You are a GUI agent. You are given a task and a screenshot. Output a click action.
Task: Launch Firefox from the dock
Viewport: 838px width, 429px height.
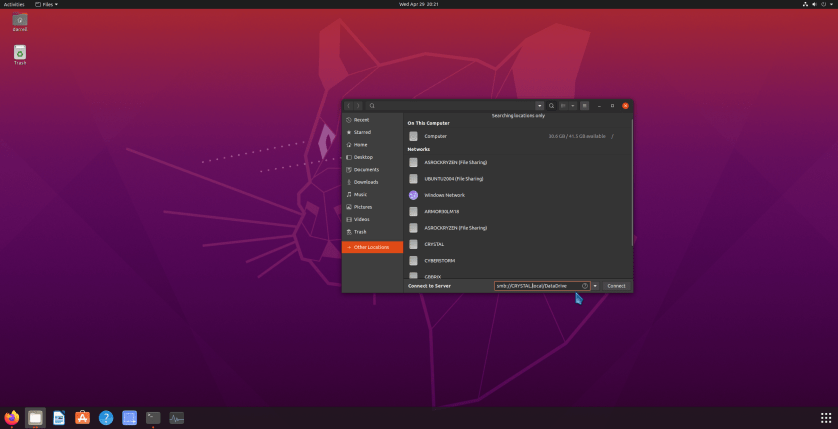[x=12, y=418]
